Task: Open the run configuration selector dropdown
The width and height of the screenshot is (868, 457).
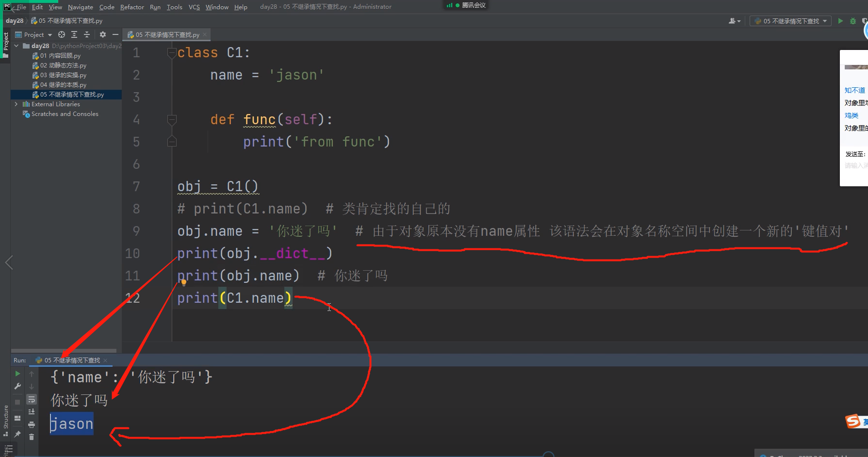Action: [x=790, y=21]
